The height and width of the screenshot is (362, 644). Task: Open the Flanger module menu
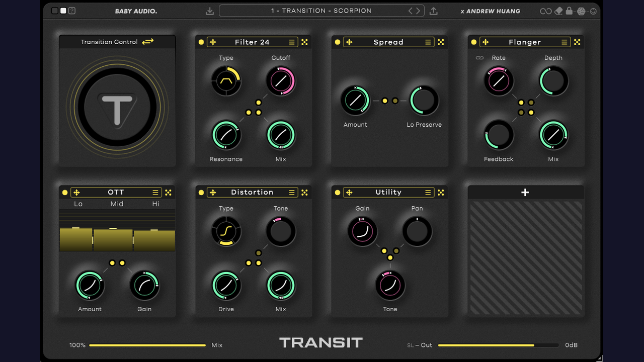(x=565, y=42)
